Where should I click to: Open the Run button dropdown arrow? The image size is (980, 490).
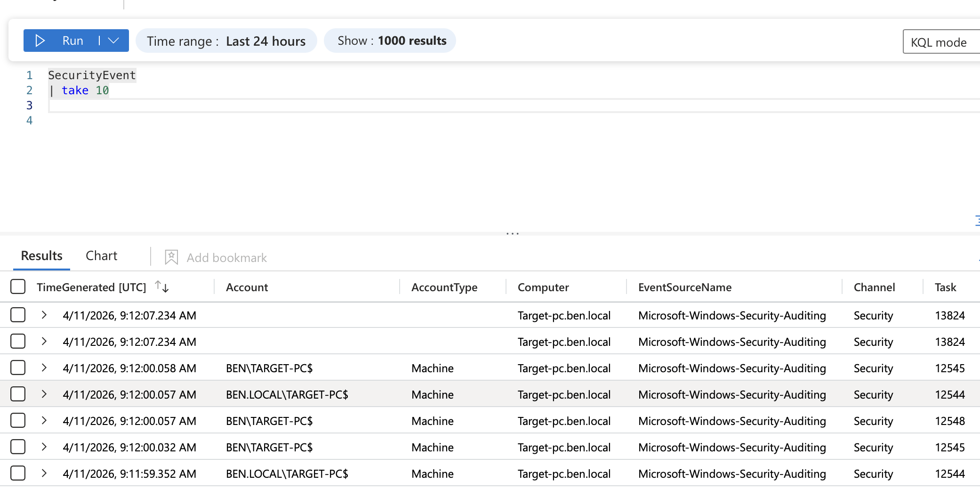point(113,41)
